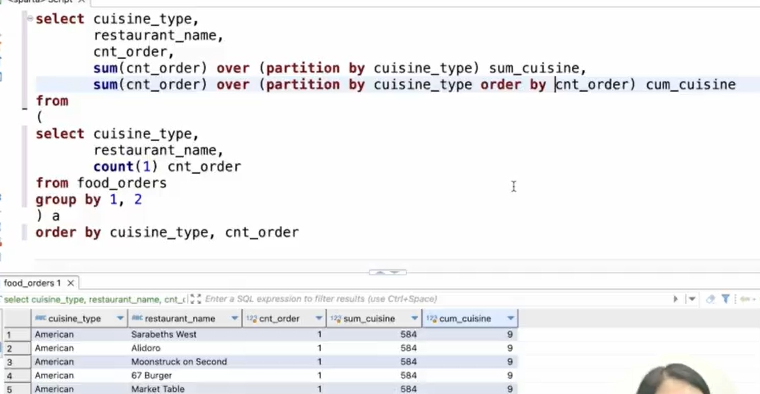Click the count(1) function in the subquery
The image size is (760, 394).
tap(126, 167)
